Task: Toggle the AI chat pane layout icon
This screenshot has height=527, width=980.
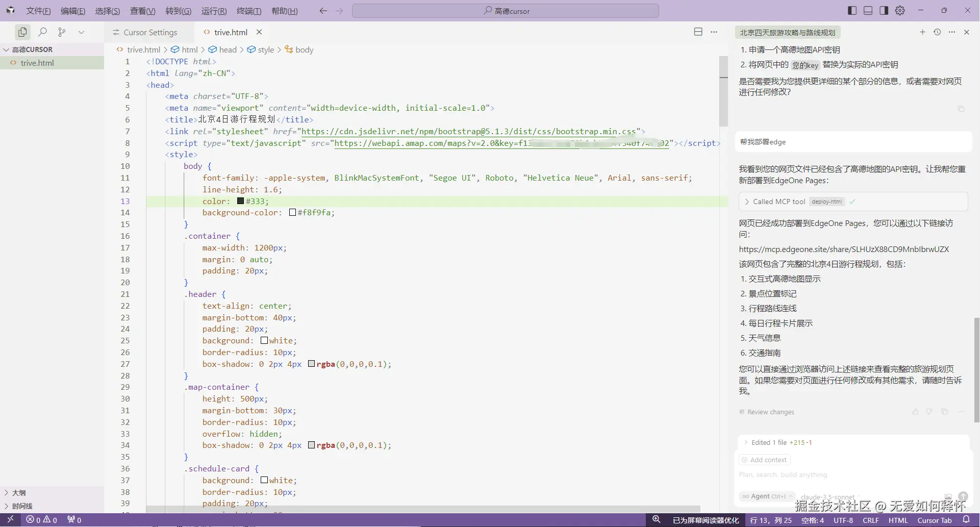Action: [884, 11]
